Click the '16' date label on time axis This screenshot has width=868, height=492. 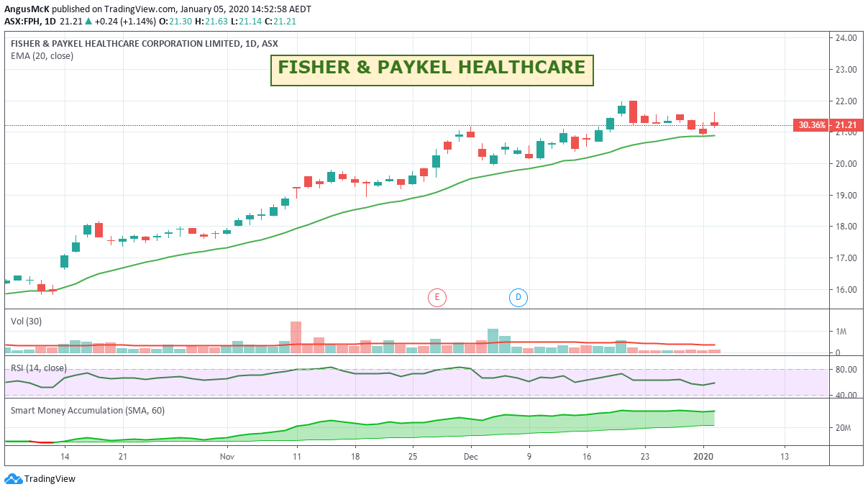[587, 456]
